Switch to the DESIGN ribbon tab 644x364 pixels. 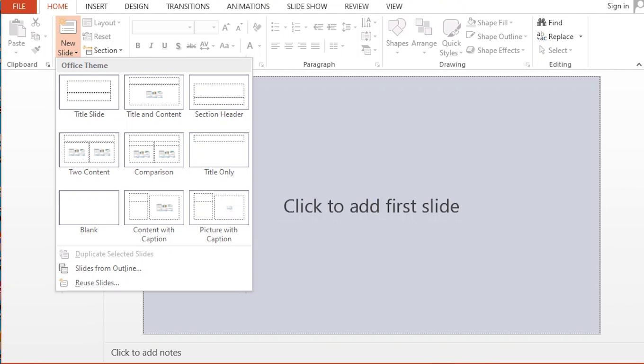click(136, 7)
